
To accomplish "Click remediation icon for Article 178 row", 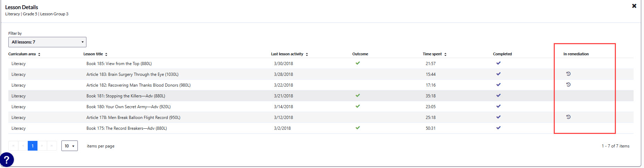I will pyautogui.click(x=568, y=117).
